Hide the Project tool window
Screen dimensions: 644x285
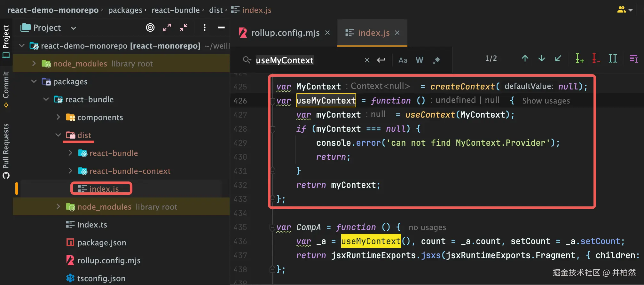[221, 28]
